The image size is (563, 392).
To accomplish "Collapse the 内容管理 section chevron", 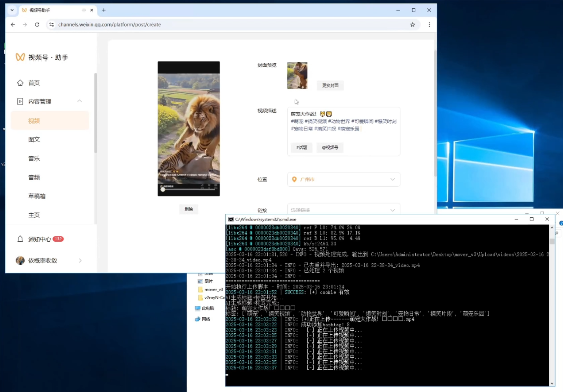I will (80, 101).
